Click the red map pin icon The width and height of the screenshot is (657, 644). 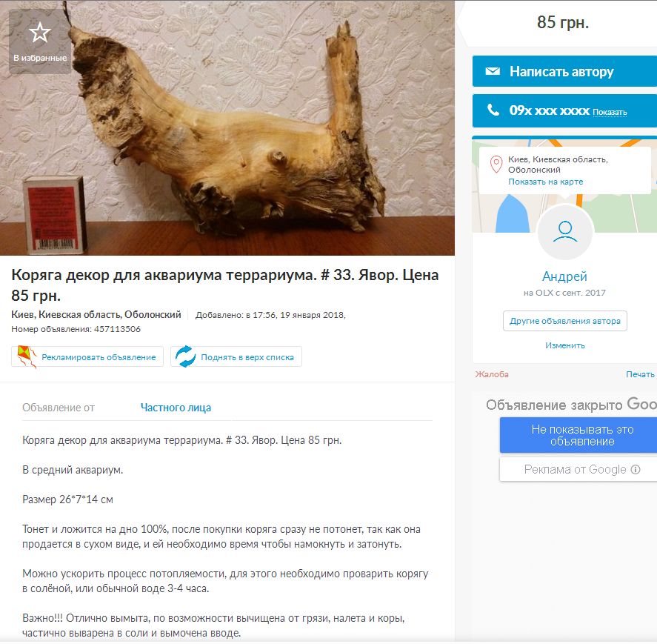coord(496,165)
